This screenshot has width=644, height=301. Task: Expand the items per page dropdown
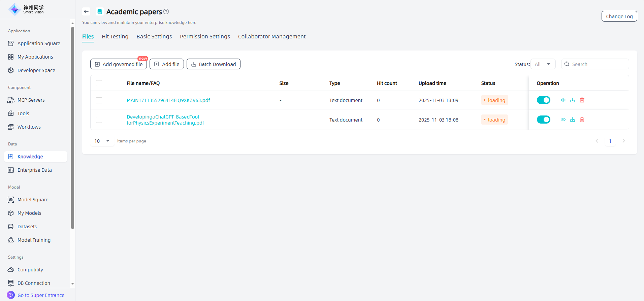coord(102,141)
